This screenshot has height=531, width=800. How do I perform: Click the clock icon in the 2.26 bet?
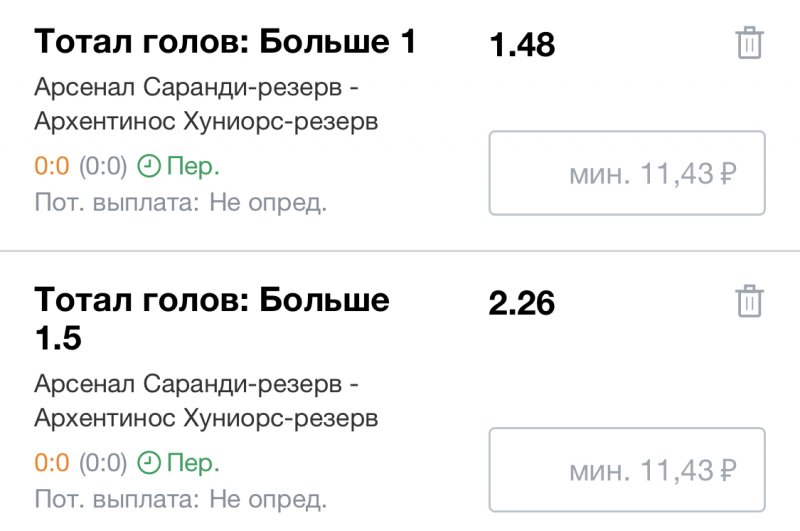pyautogui.click(x=148, y=463)
